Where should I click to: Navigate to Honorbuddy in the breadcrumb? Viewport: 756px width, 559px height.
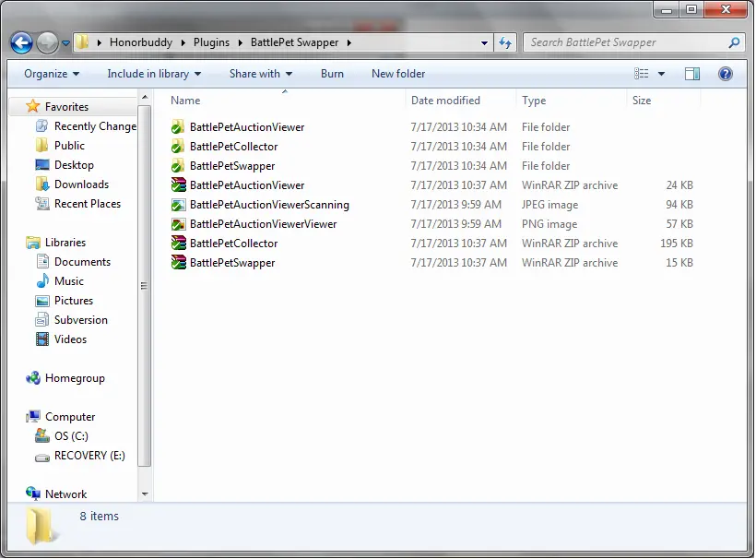coord(141,42)
